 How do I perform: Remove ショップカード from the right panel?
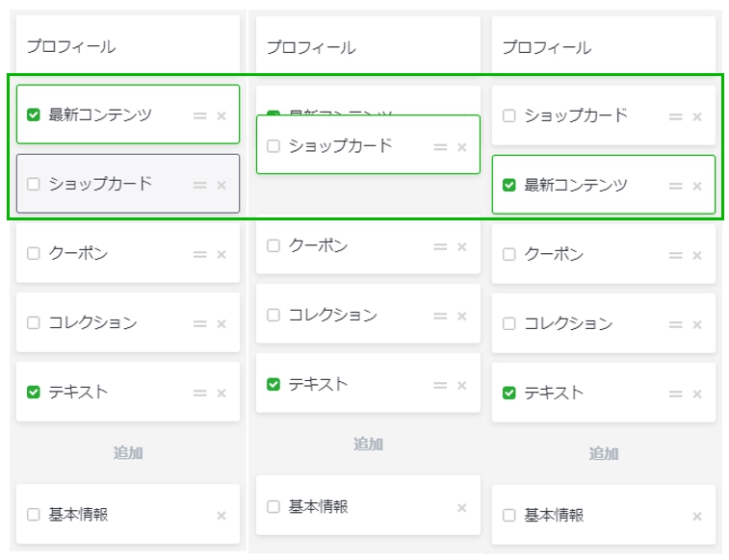click(x=697, y=116)
